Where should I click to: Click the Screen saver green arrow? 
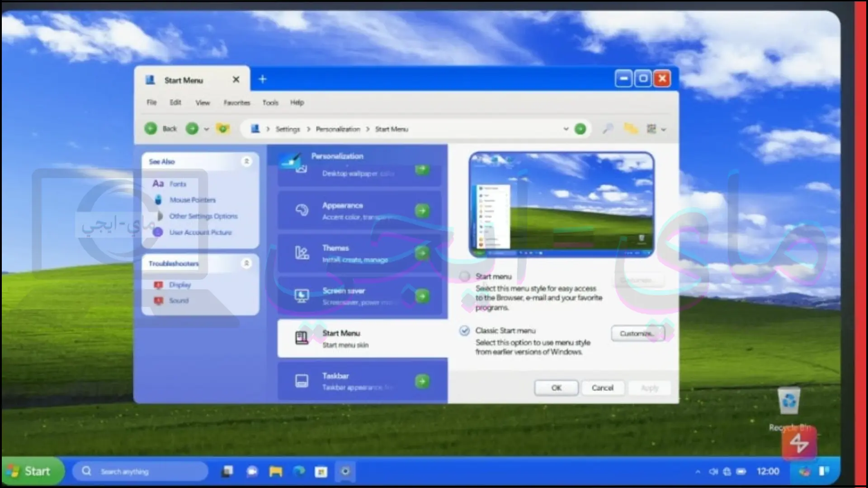point(422,296)
